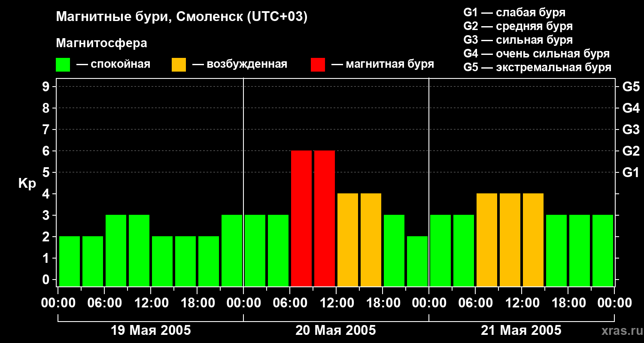The width and height of the screenshot is (644, 343).
Task: Click the G5 storm level label on axis
Action: pos(631,87)
